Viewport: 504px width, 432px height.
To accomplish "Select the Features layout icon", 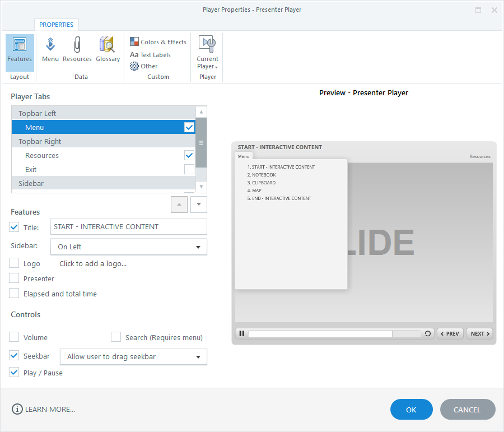I will point(20,50).
